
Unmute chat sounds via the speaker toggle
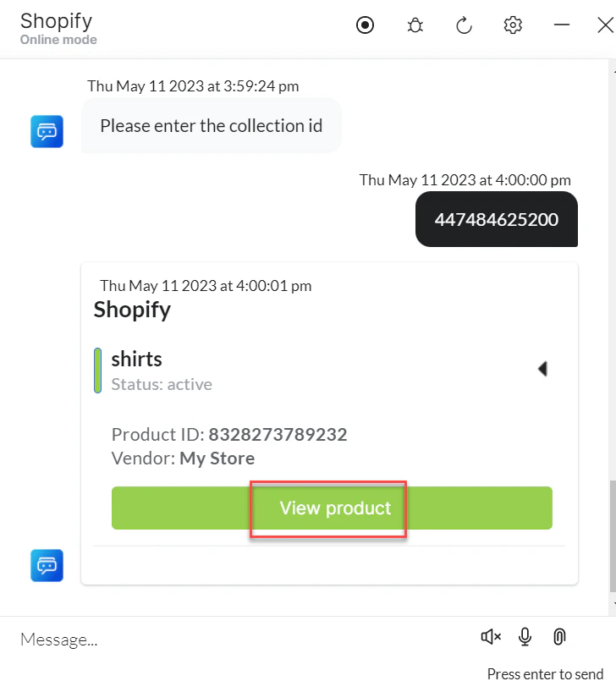tap(489, 637)
